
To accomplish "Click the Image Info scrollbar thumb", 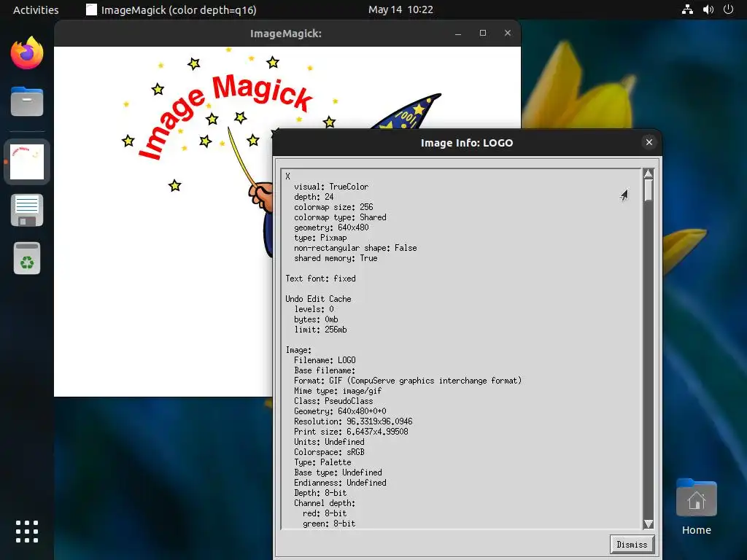I will pyautogui.click(x=648, y=190).
